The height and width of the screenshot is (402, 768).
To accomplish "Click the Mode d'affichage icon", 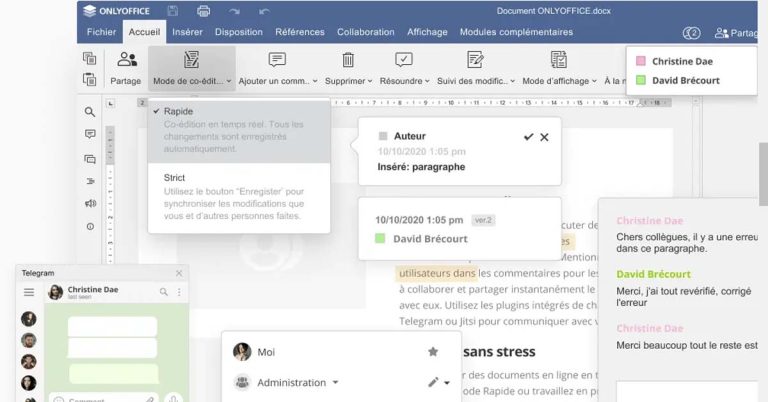I will (x=558, y=59).
